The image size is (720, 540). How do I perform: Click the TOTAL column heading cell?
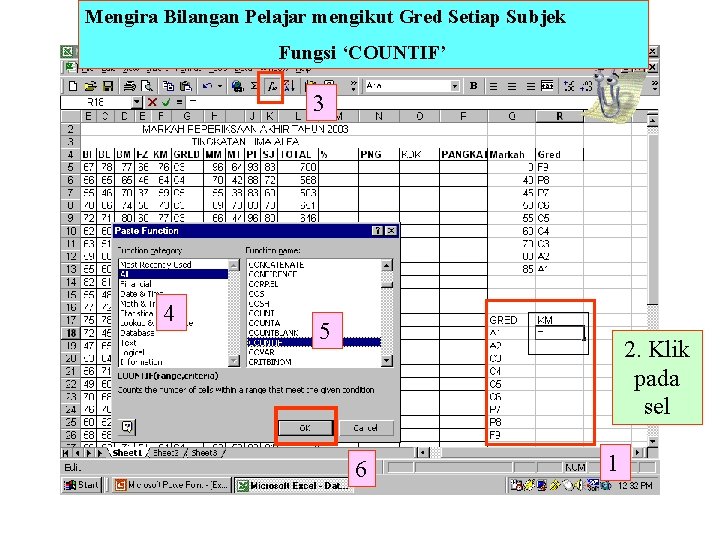point(298,154)
